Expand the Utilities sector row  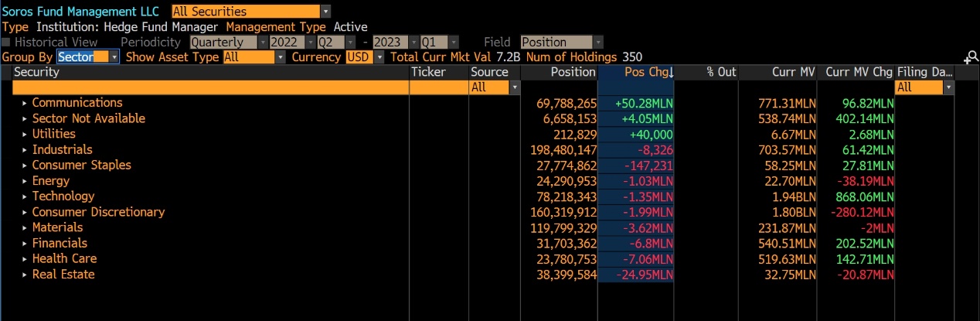click(x=25, y=134)
